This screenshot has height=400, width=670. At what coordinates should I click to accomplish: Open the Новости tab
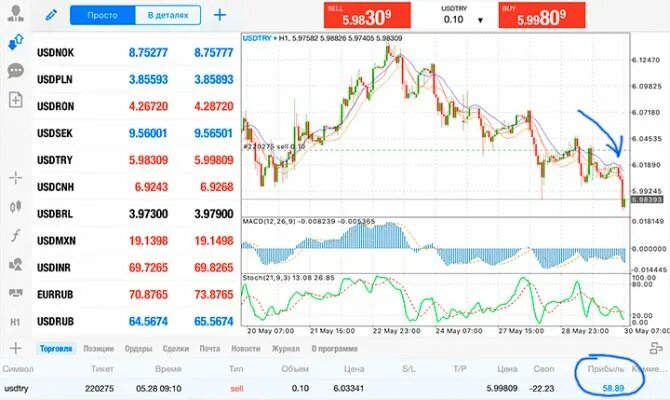coord(246,349)
